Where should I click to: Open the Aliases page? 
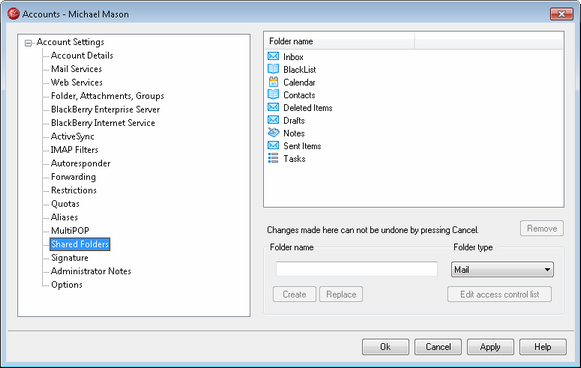click(64, 217)
